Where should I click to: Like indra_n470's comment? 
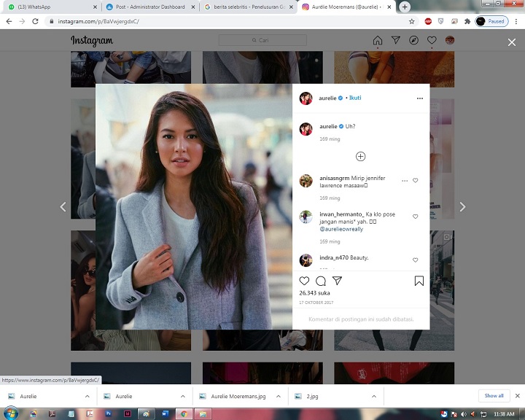416,260
